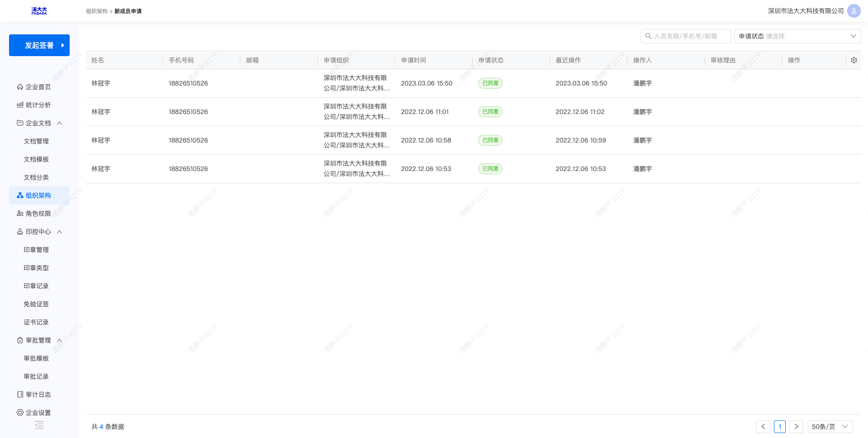Open 企业首页 in sidebar

click(38, 87)
